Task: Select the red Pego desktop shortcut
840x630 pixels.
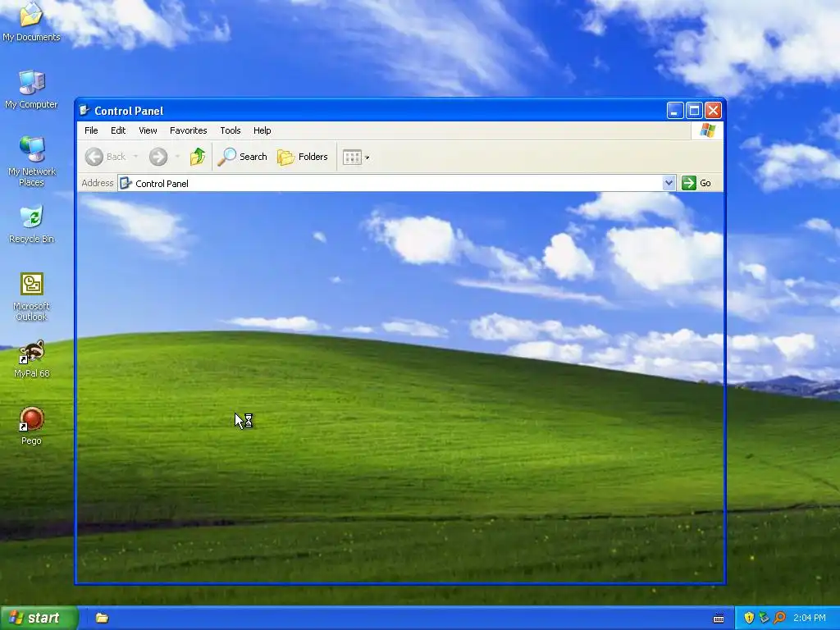Action: [32, 426]
